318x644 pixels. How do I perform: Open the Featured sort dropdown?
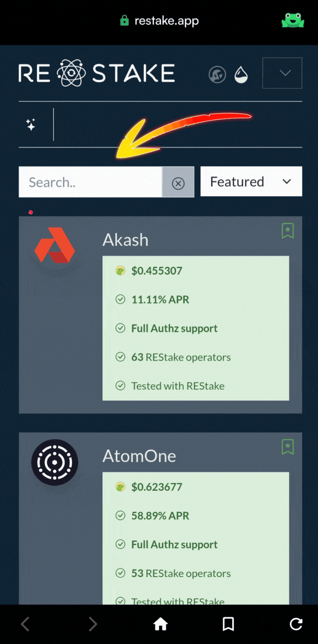pyautogui.click(x=251, y=181)
